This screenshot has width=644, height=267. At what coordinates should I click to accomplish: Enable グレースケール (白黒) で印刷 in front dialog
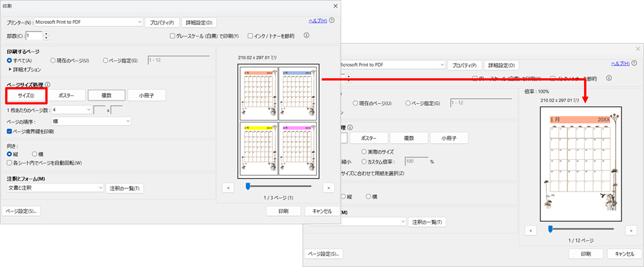173,35
